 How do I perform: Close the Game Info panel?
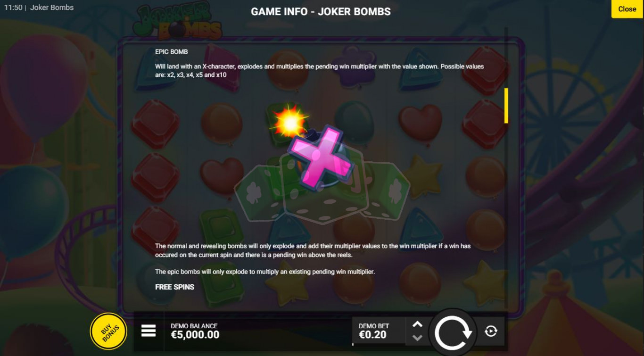627,9
